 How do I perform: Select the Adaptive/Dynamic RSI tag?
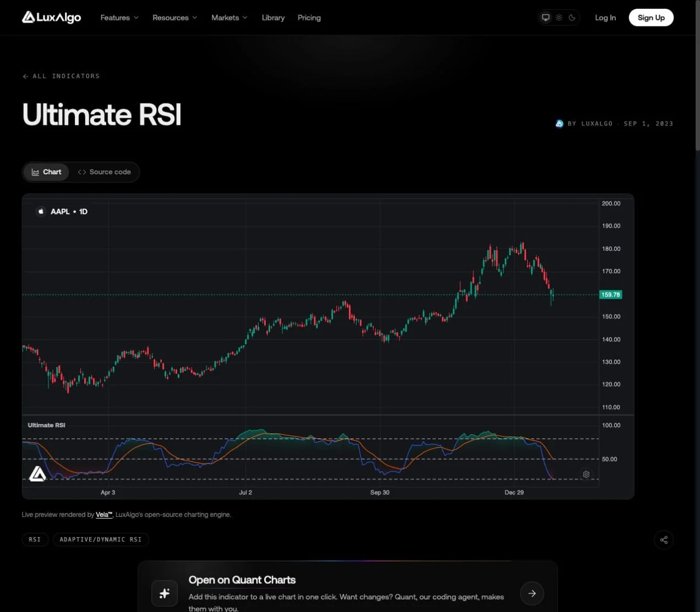101,539
